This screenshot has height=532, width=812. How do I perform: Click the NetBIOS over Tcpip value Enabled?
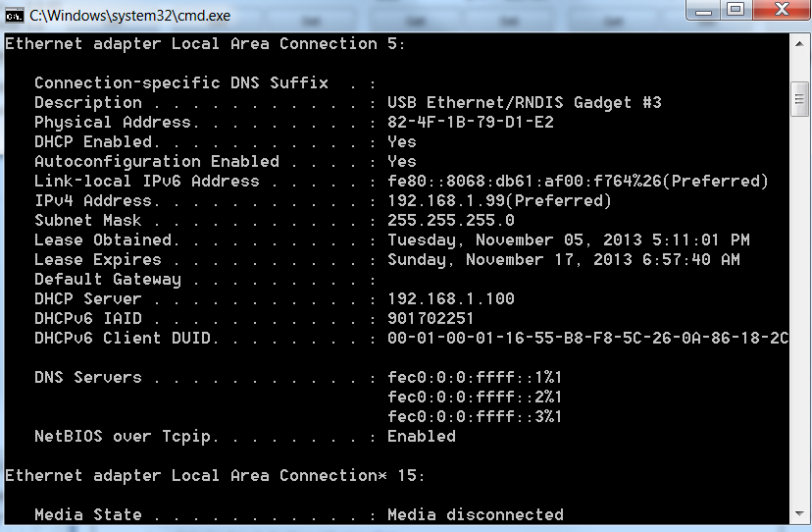tap(422, 437)
